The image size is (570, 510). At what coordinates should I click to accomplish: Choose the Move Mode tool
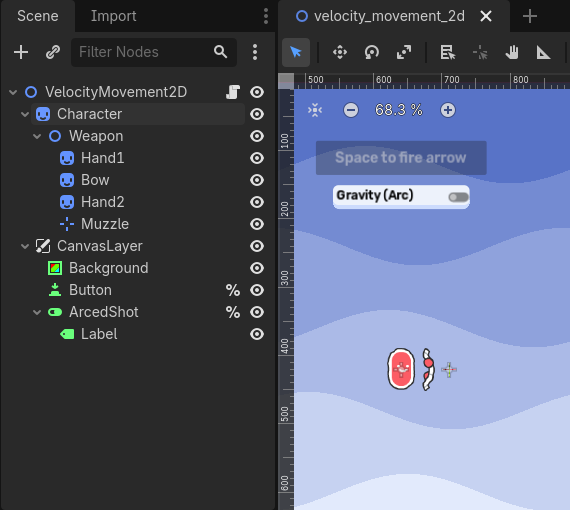[340, 52]
